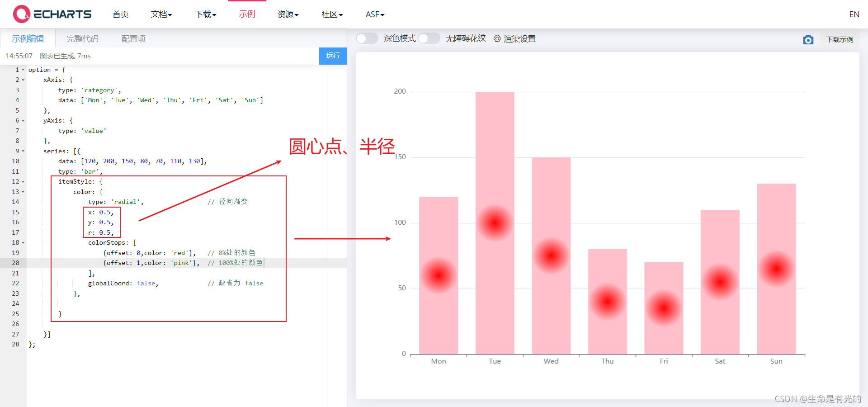Screen dimensions: 868x407
Task: Click line number 28 in gutter
Action: [x=15, y=345]
